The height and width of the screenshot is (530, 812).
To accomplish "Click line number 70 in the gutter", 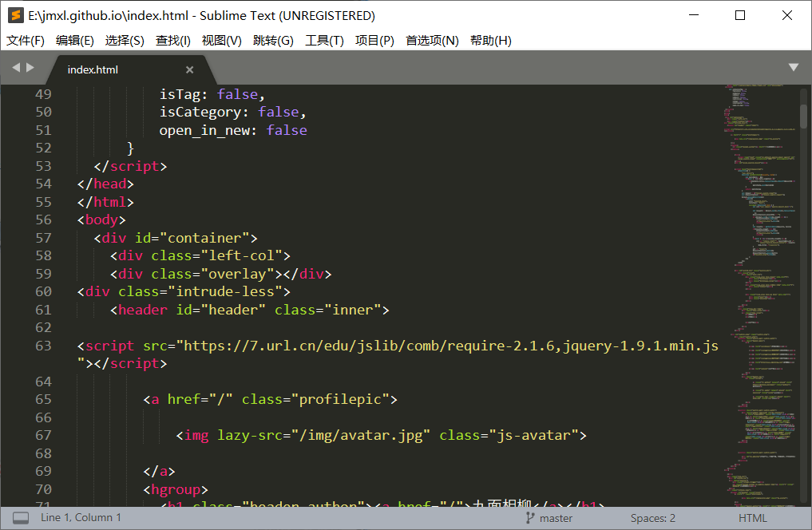I will coord(43,489).
